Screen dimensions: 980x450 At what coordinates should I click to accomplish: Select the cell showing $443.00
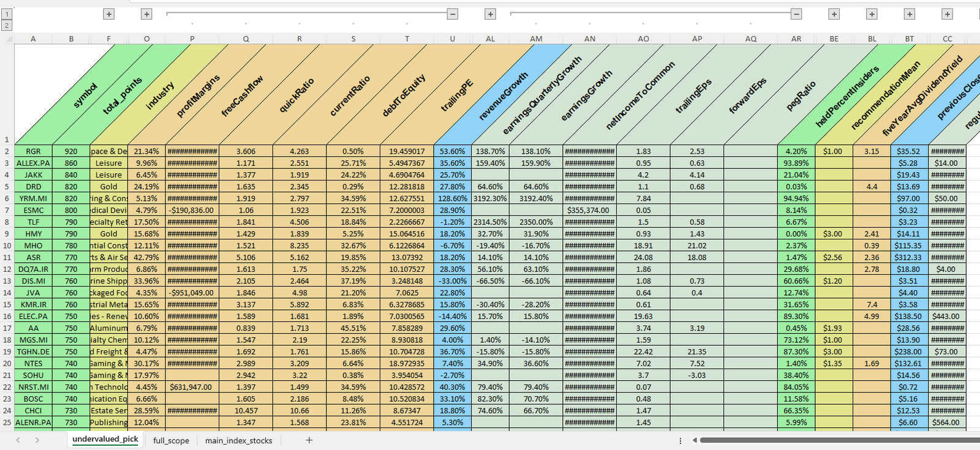coord(948,317)
